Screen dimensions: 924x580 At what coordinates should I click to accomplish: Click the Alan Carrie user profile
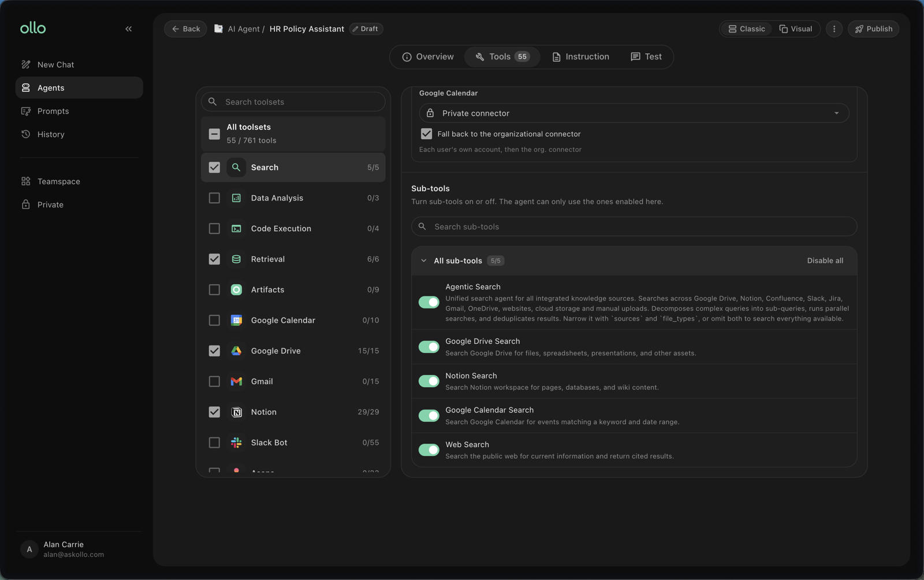(79, 549)
